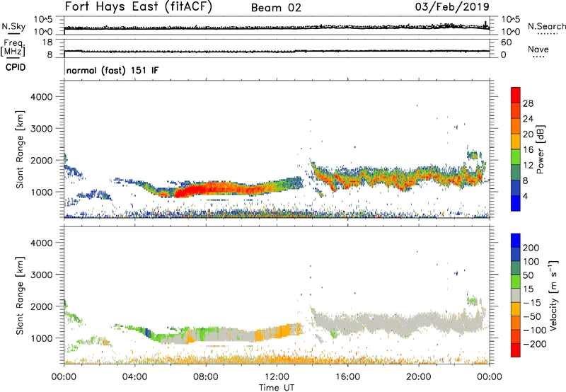The height and width of the screenshot is (392, 566).
Task: Click the 'Freq. [MHz]' axis label
Action: [13, 47]
